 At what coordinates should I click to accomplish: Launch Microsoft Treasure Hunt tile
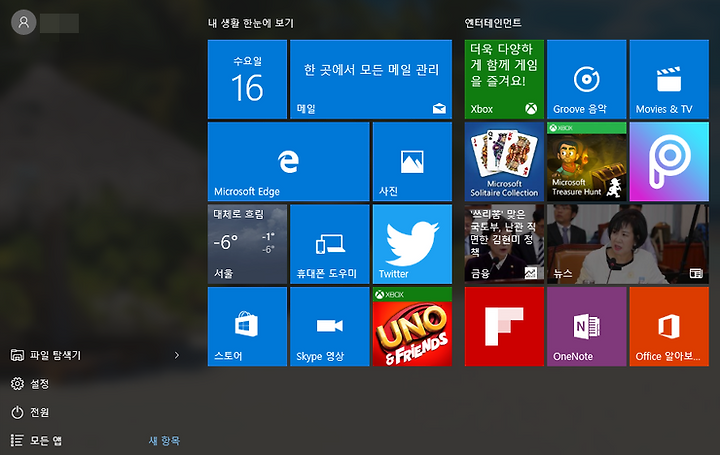click(x=586, y=162)
